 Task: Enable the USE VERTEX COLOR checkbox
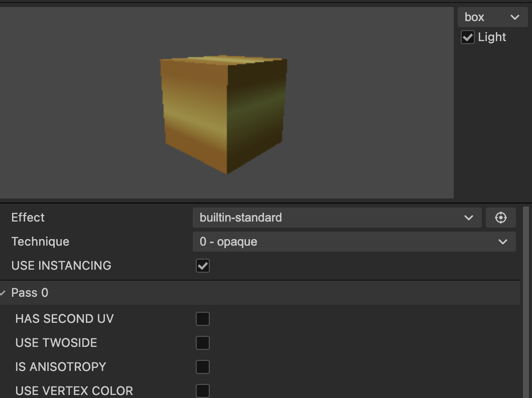(x=203, y=391)
